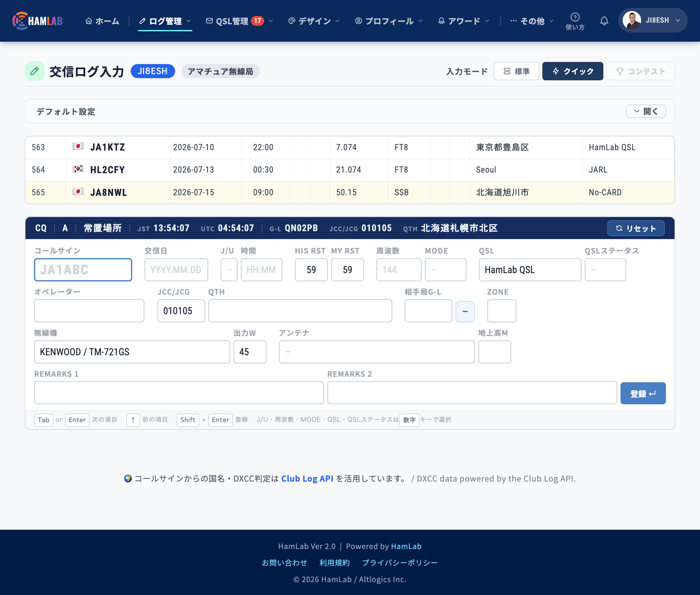Select log row 563 JA1KTZ
The width and height of the screenshot is (700, 595).
[x=350, y=147]
